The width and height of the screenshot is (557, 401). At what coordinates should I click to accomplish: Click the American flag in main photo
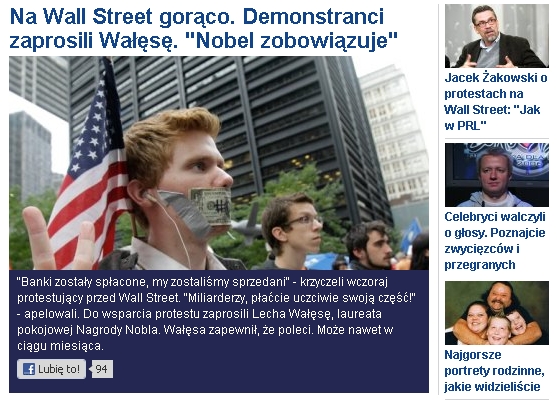point(91,167)
